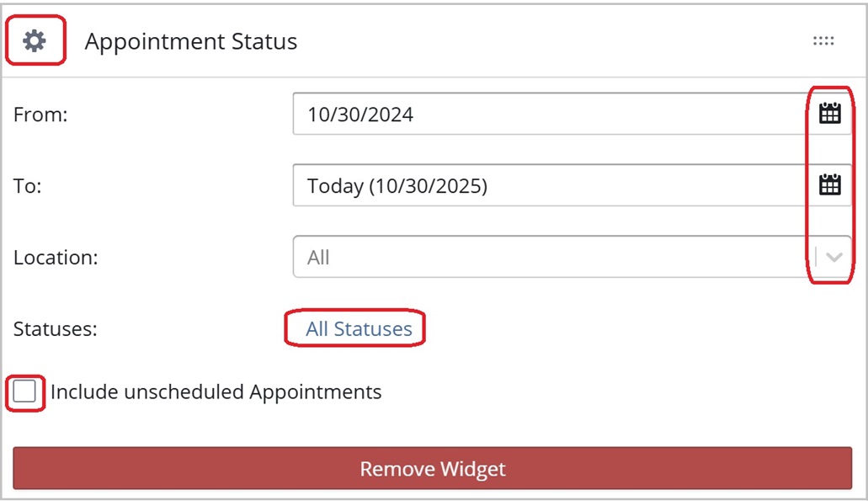Click the Appointment Status widget title
The width and height of the screenshot is (868, 501).
point(191,41)
